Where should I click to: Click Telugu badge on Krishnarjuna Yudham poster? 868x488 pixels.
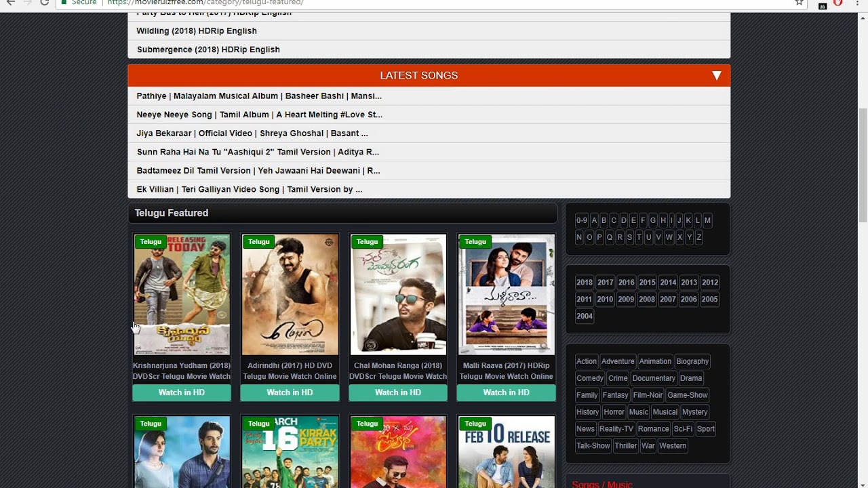(x=151, y=242)
